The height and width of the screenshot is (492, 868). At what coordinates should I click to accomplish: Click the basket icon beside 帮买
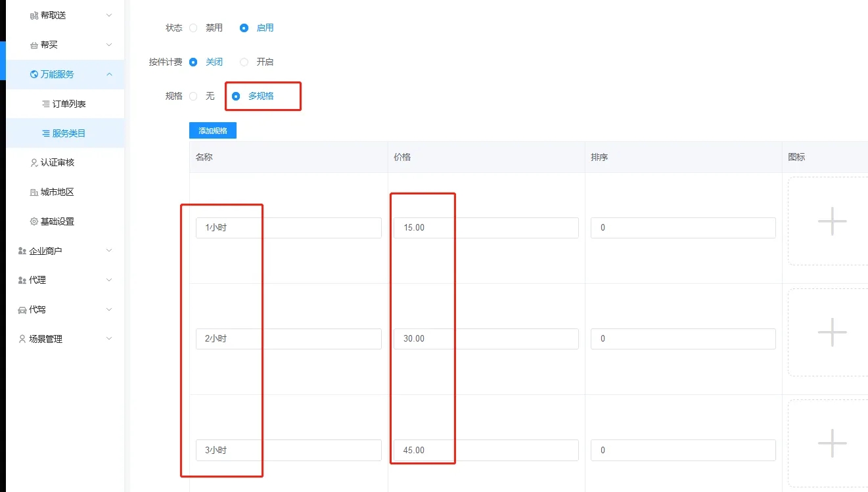(x=34, y=45)
